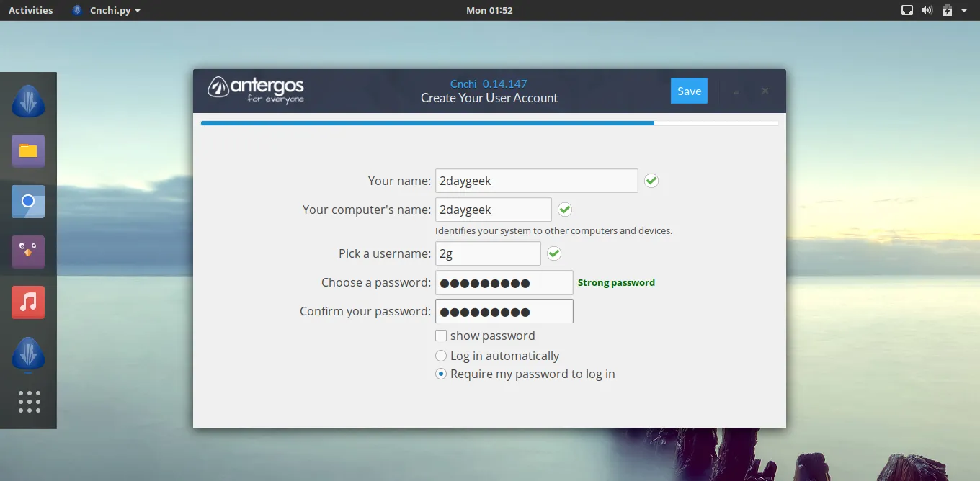Click the Choose a password field

click(504, 282)
